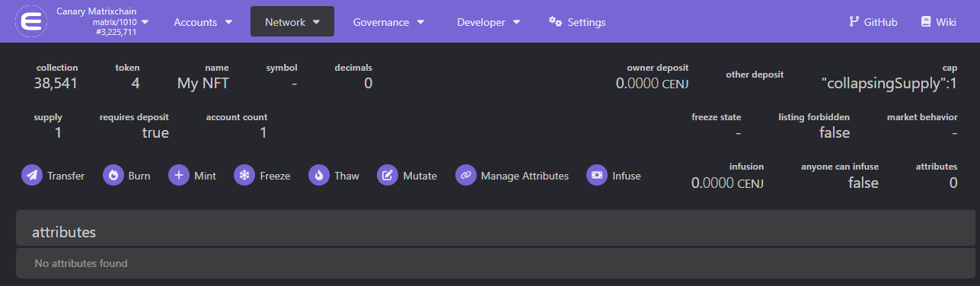Open the Developer dropdown menu
This screenshot has width=980, height=286.
click(489, 22)
